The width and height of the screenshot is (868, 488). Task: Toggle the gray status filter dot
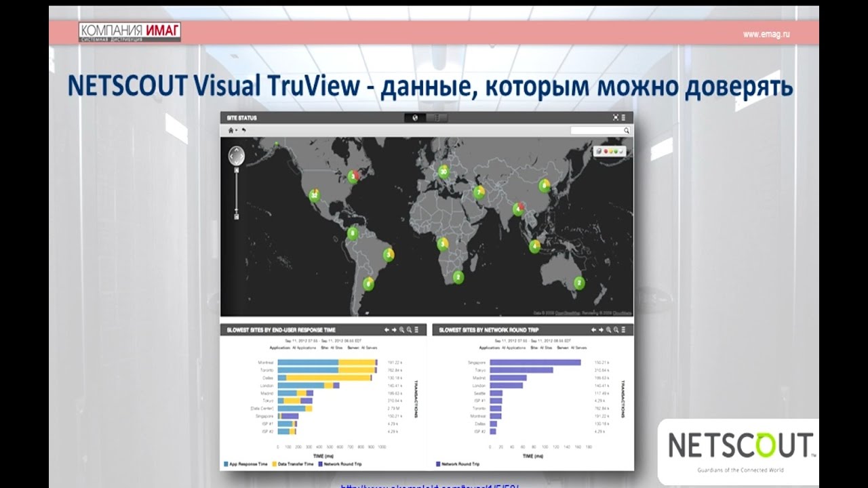622,151
